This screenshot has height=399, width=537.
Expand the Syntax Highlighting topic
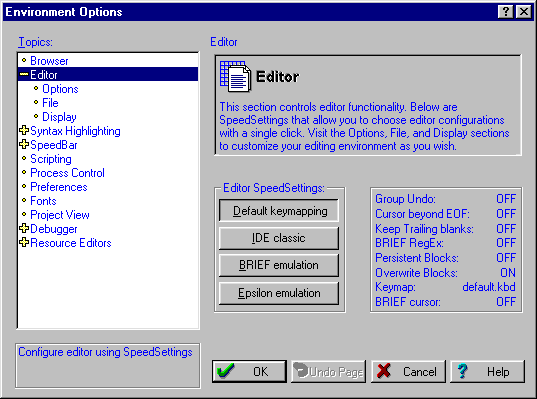point(24,130)
